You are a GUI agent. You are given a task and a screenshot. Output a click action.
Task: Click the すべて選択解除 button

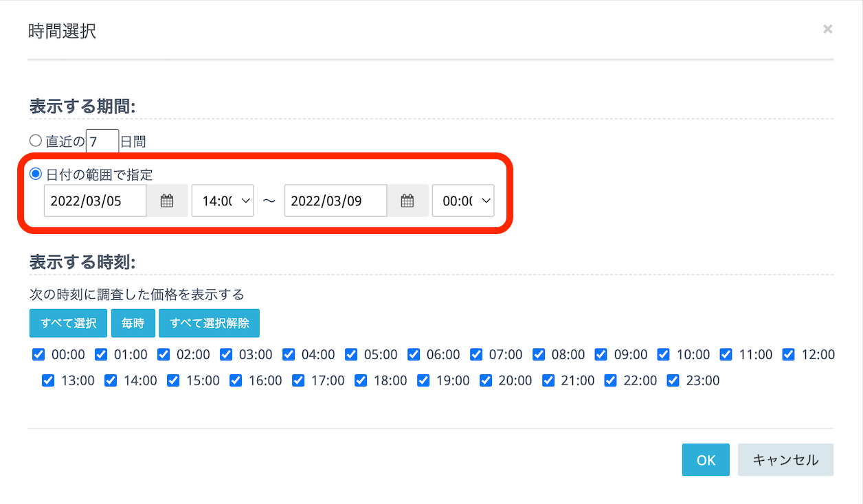click(209, 323)
